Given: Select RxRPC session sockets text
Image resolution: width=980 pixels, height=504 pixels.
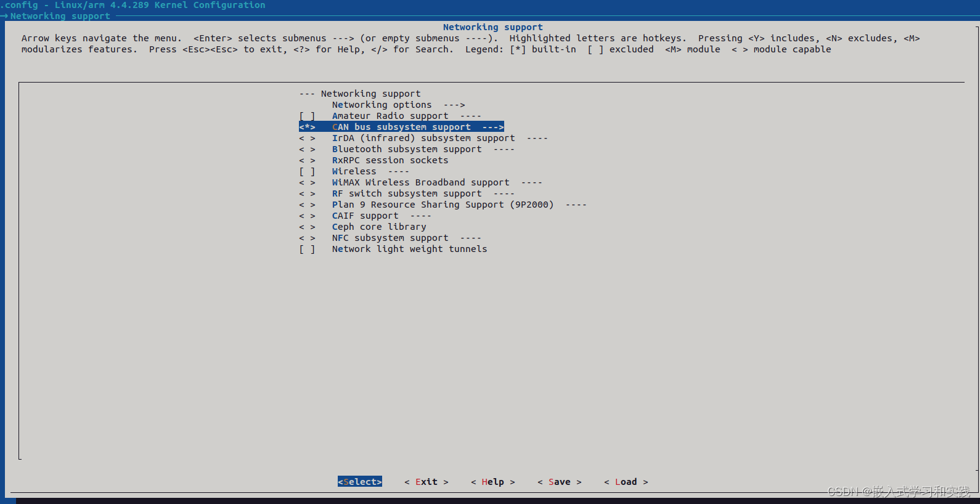Looking at the screenshot, I should click(x=390, y=160).
